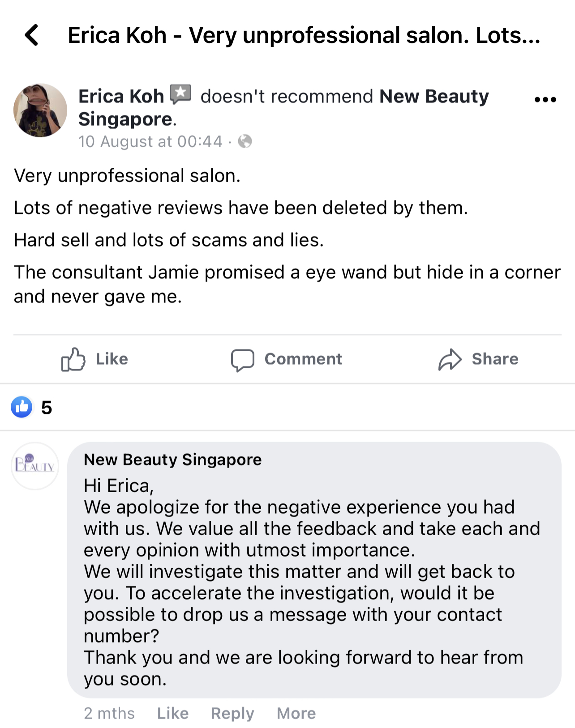This screenshot has height=728, width=575.
Task: View the 5 reactions count
Action: (x=47, y=408)
